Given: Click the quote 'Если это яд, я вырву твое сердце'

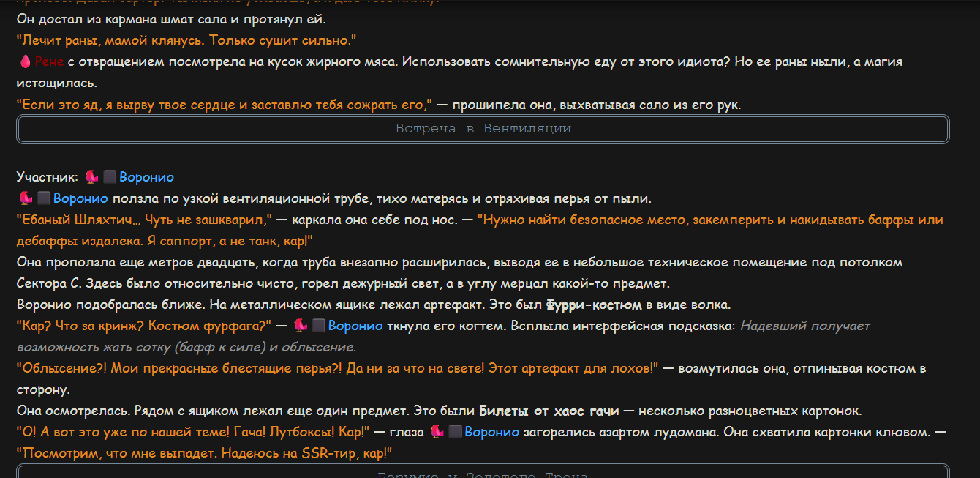Looking at the screenshot, I should pyautogui.click(x=225, y=105).
